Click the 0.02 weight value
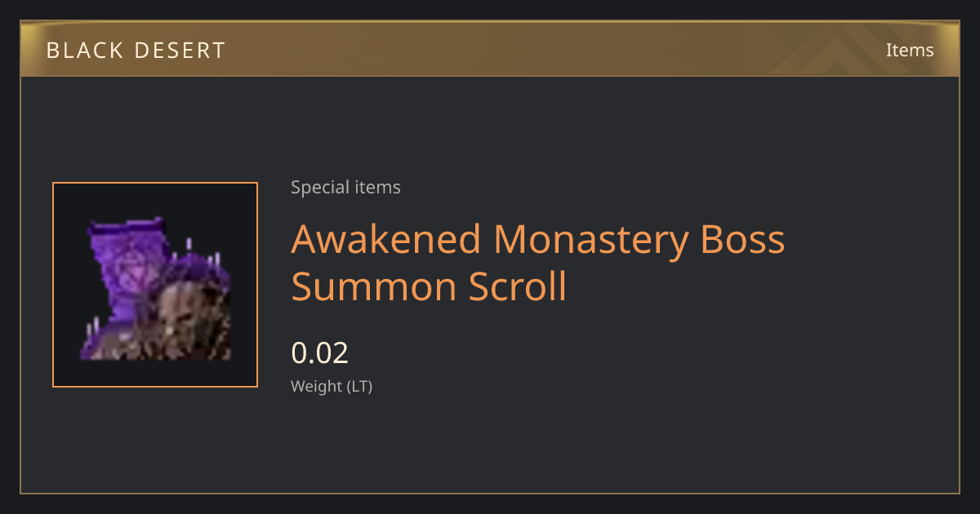The image size is (980, 514). tap(320, 352)
